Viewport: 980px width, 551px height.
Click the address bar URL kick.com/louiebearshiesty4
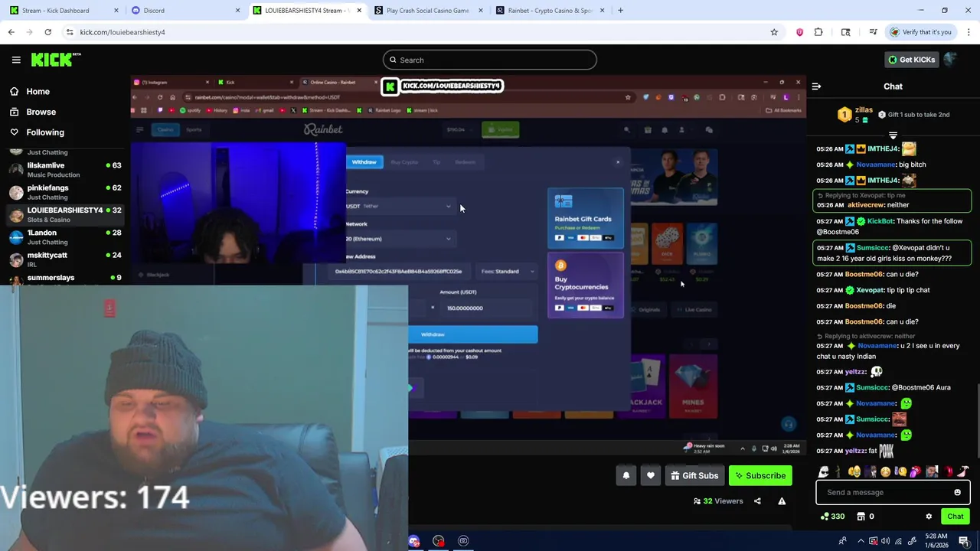tap(122, 32)
